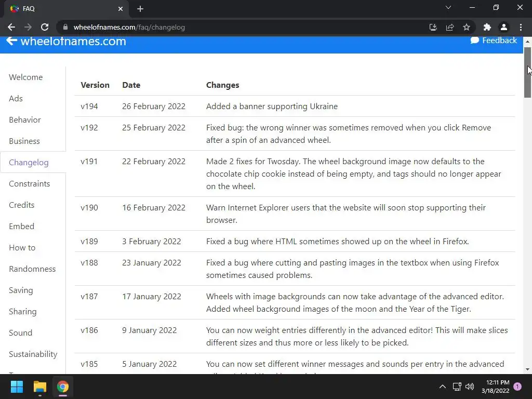Click version cell v189

coord(89,242)
